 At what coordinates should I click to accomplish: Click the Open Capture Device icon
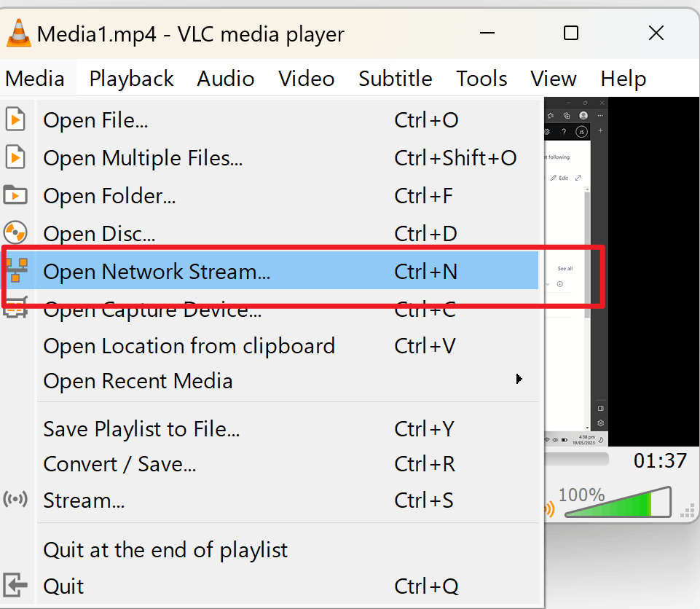click(x=16, y=309)
